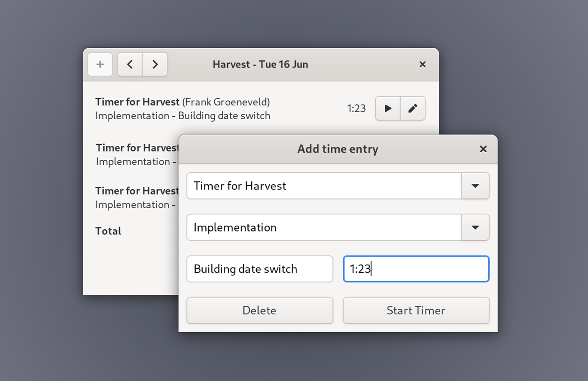The image size is (588, 381).
Task: Open the task dropdown showing Implementation
Action: pyautogui.click(x=476, y=227)
